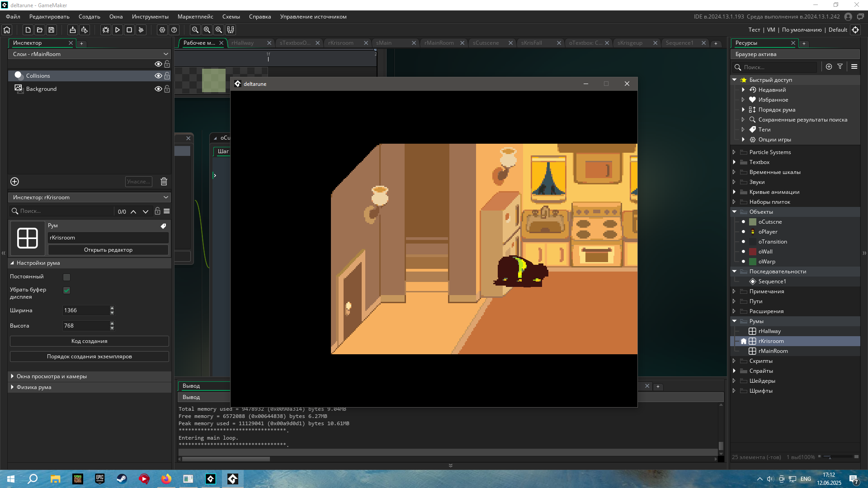The image size is (868, 488).
Task: Open the Слои - rMainRoom dropdown
Action: 90,54
